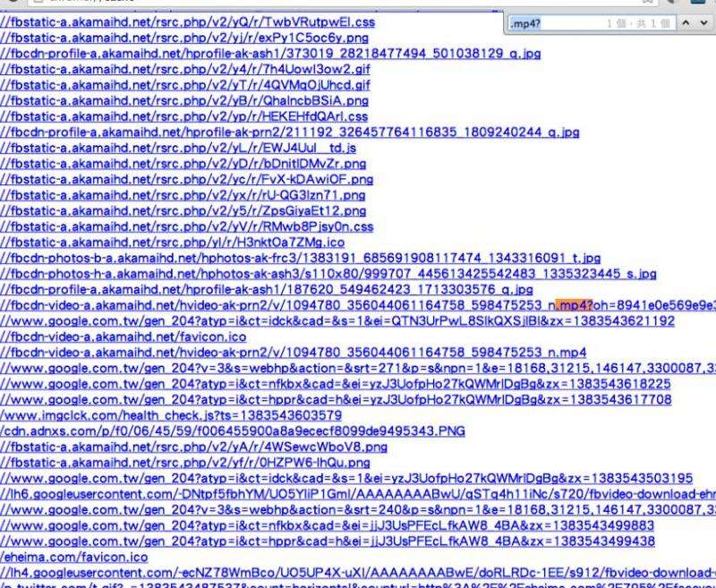
Task: Open the cdn.adnxs.com PNG link
Action: tap(233, 430)
